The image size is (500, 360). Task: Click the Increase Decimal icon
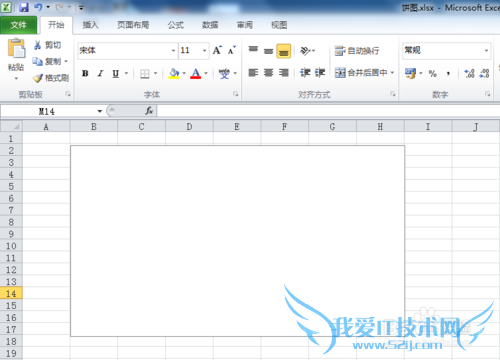coord(469,73)
